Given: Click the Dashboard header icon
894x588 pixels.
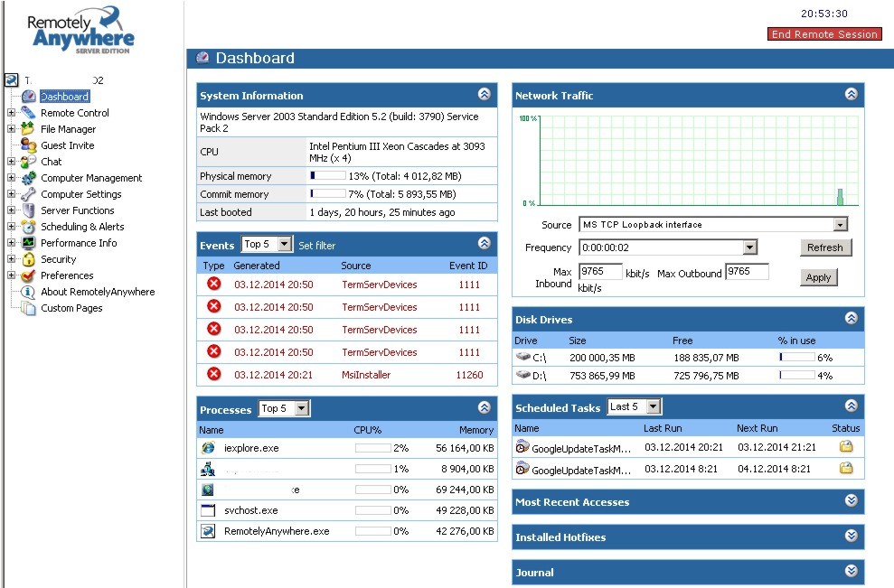Looking at the screenshot, I should pos(202,58).
